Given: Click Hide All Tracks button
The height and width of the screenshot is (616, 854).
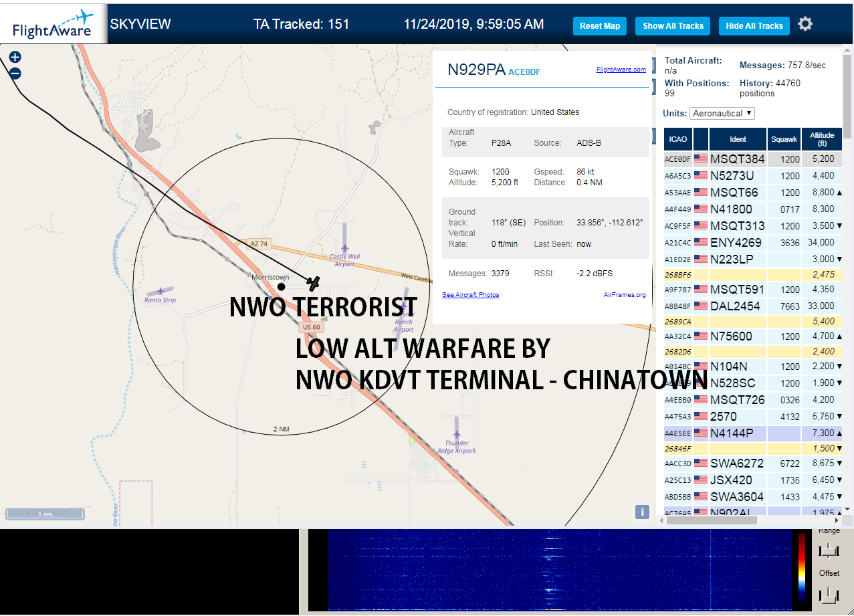Looking at the screenshot, I should click(x=754, y=26).
